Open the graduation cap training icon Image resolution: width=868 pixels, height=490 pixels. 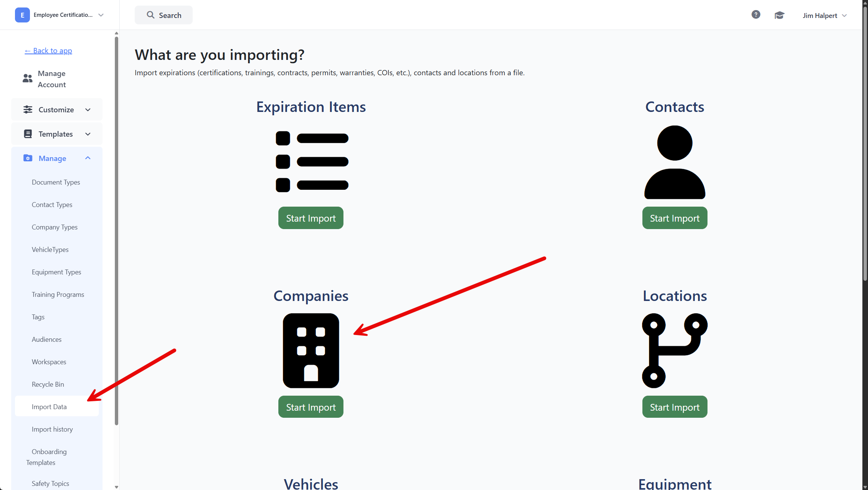779,15
